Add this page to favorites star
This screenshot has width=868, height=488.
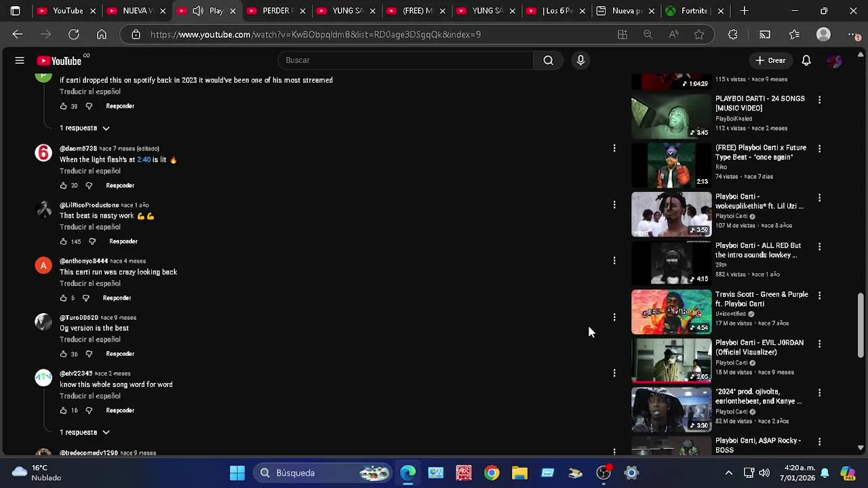pos(699,35)
